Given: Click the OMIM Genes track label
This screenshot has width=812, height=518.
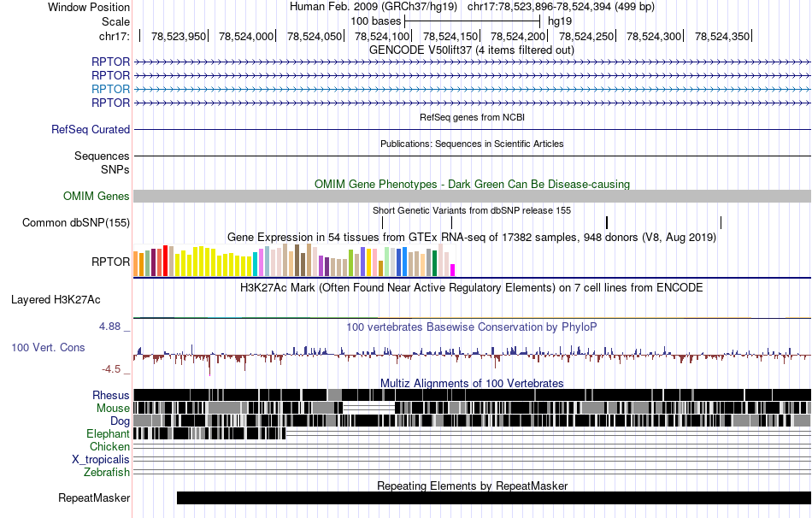Looking at the screenshot, I should 97,197.
